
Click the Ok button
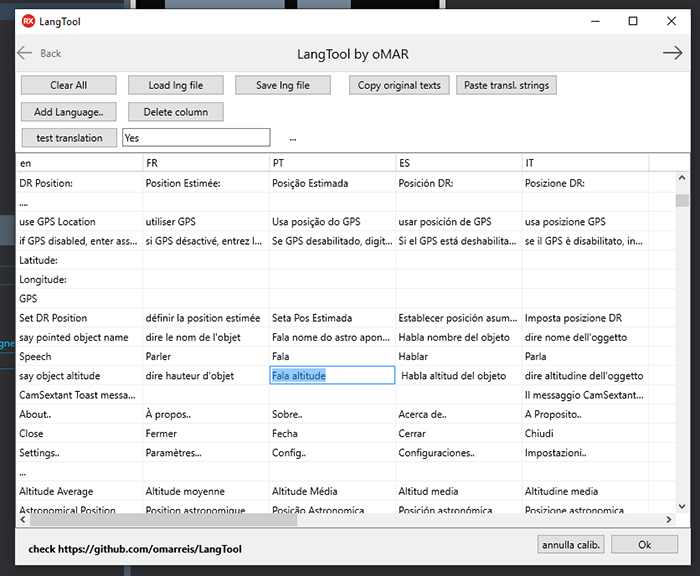point(644,545)
